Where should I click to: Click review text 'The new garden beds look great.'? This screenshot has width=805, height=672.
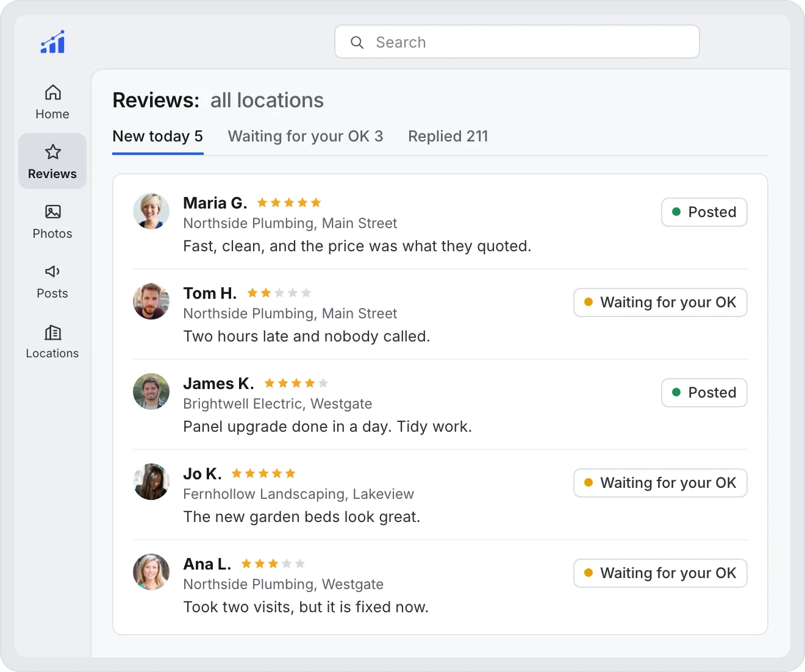point(302,517)
